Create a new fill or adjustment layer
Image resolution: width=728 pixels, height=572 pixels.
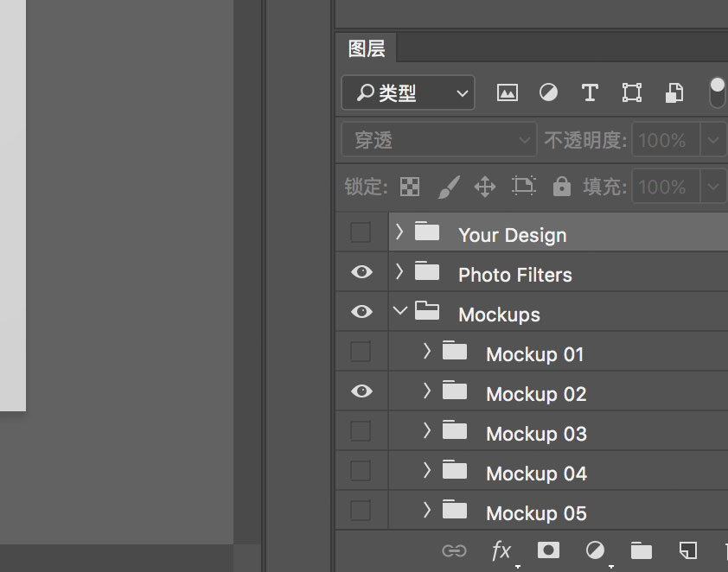click(595, 550)
